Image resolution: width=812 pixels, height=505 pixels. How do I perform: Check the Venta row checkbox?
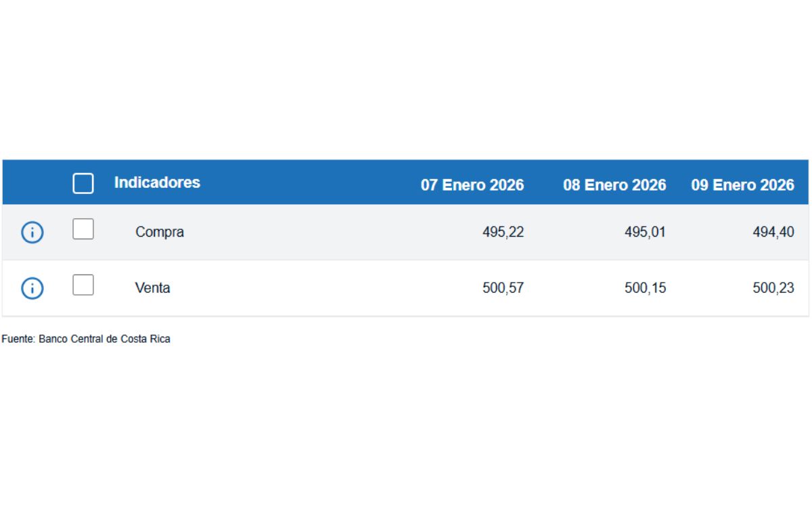click(83, 285)
